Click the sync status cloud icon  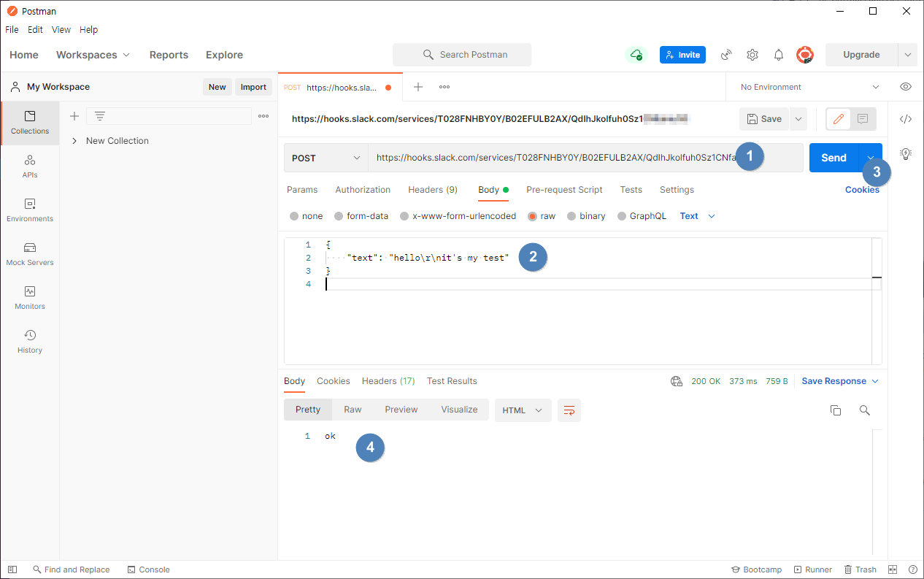click(x=636, y=55)
